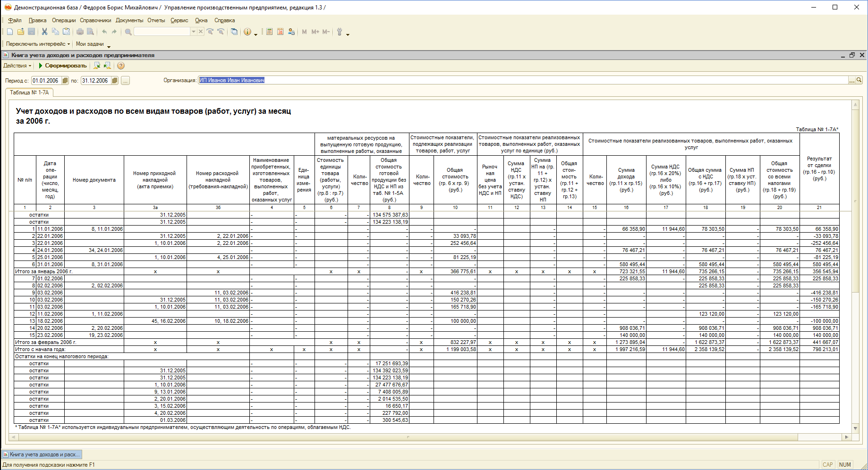Open end date calendar picker

(x=115, y=81)
